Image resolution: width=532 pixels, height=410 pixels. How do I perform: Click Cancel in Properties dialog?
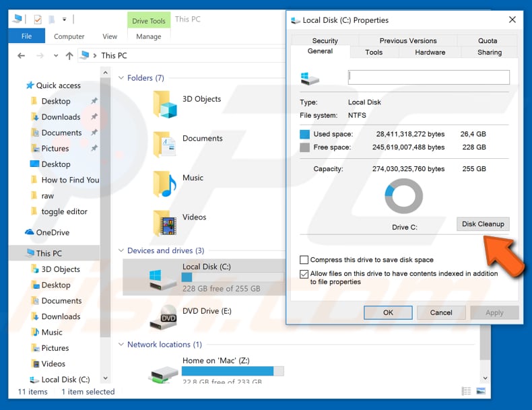[440, 312]
